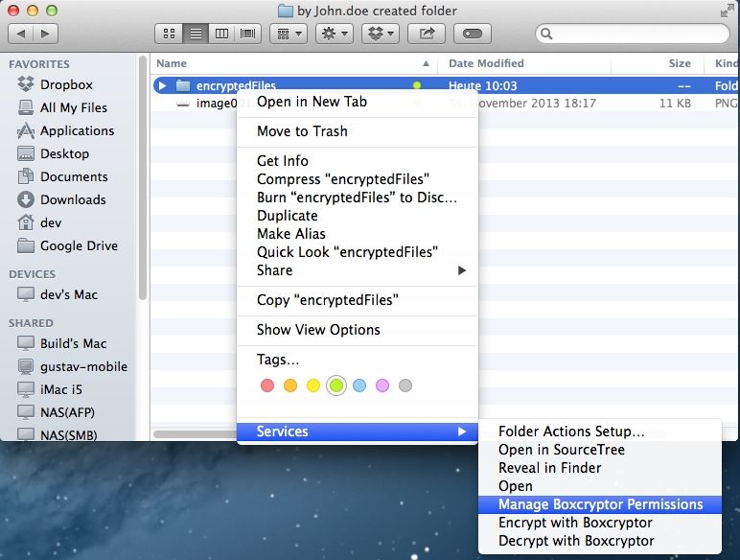Open Documents from the sidebar
The image size is (740, 560).
62,176
